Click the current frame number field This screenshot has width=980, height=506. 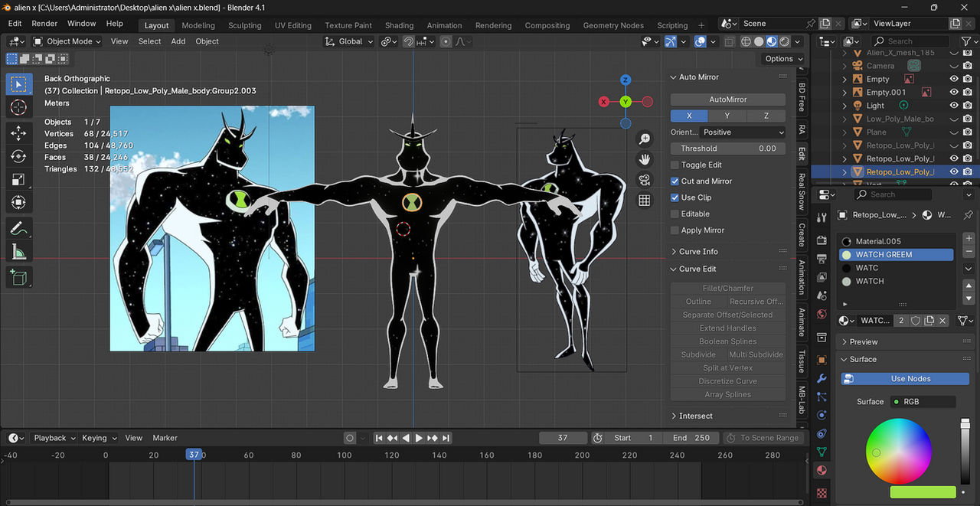(563, 438)
